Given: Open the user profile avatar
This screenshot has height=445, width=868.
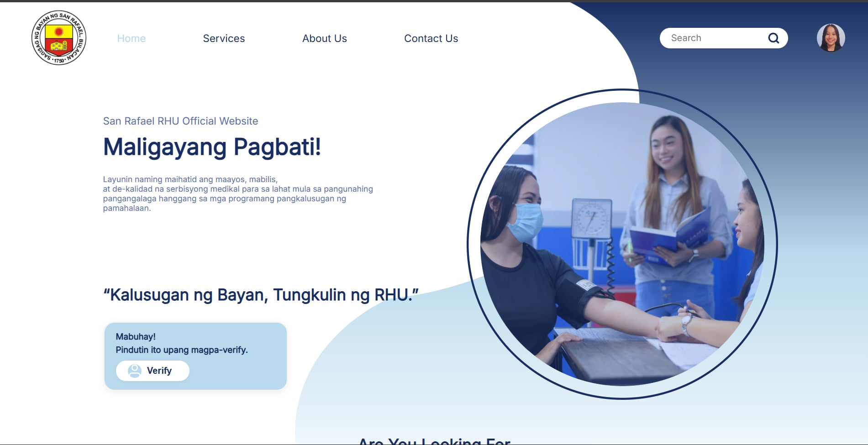Looking at the screenshot, I should coord(831,38).
